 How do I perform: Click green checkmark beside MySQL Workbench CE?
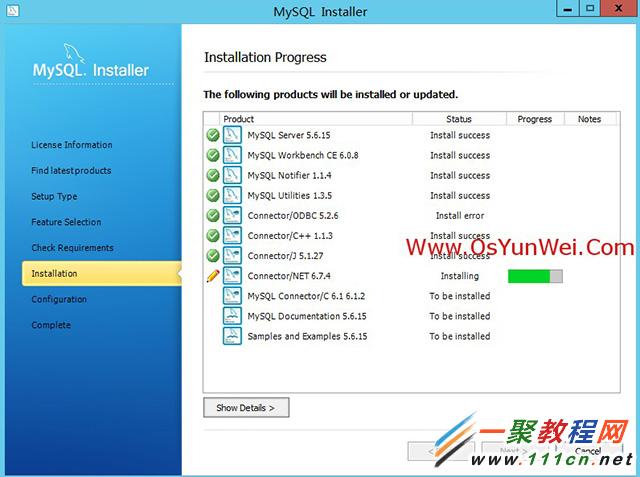213,155
